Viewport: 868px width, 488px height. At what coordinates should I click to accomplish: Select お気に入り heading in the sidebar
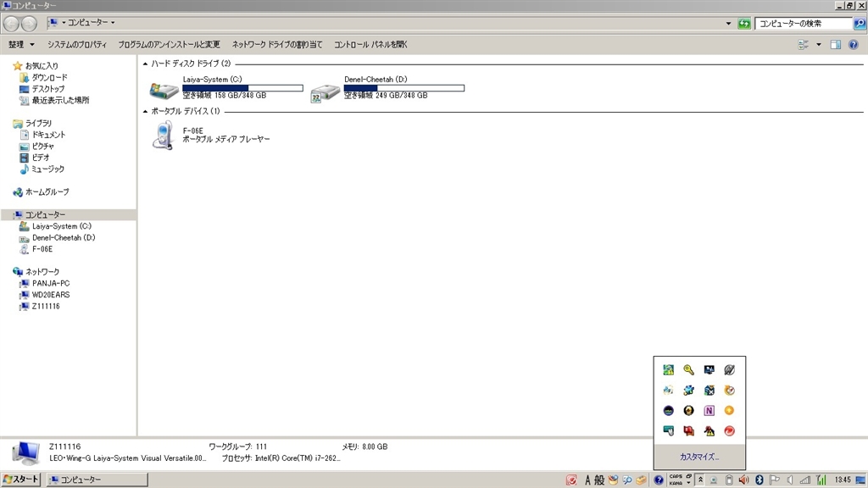[x=42, y=66]
